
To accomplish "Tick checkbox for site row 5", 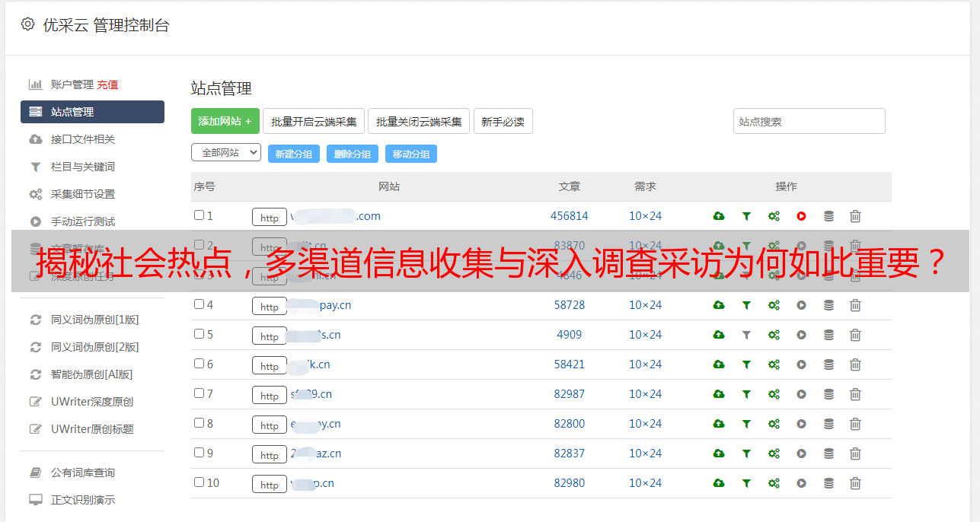I will (x=199, y=334).
